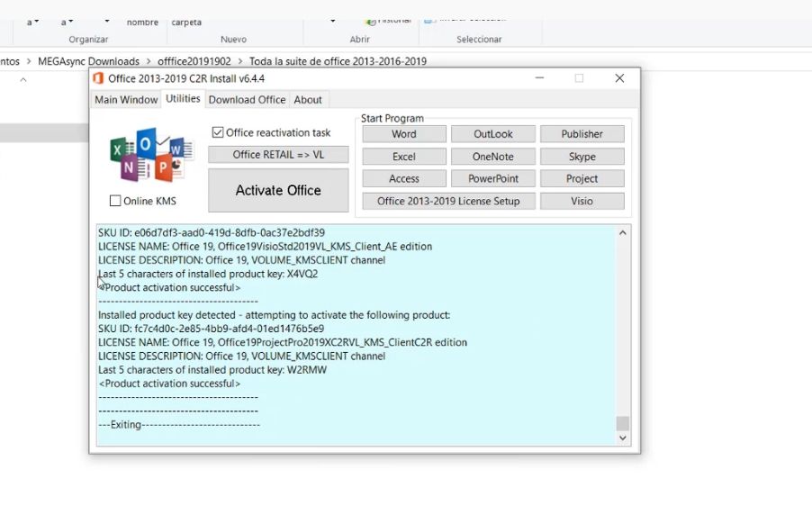Click the Seleccionar ribbon group label
The height and width of the screenshot is (515, 812).
pyautogui.click(x=479, y=40)
